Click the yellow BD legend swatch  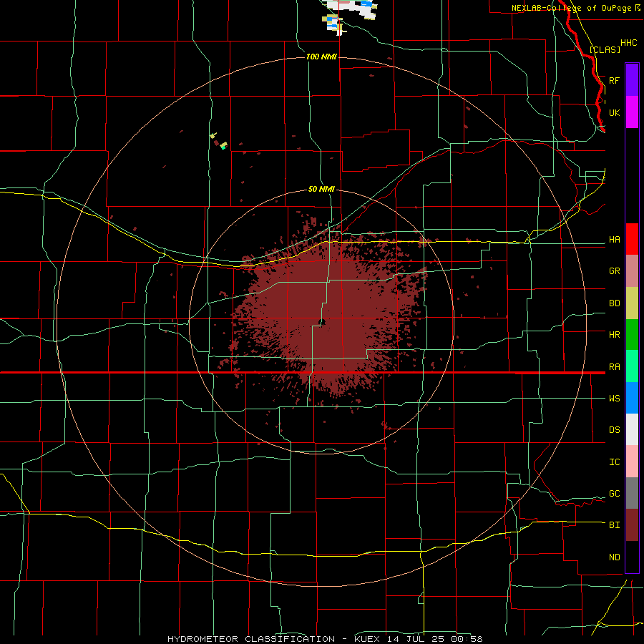coord(632,303)
